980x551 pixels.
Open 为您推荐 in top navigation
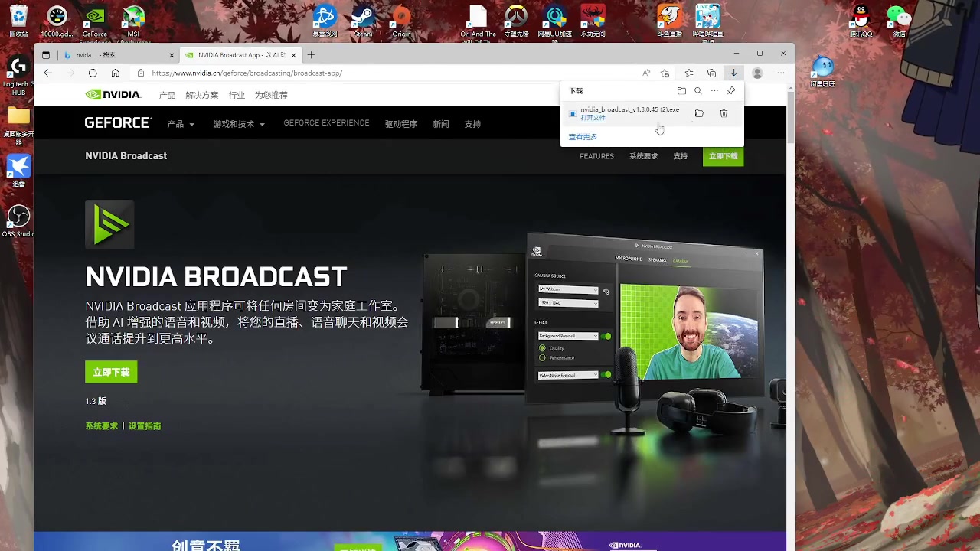(271, 95)
